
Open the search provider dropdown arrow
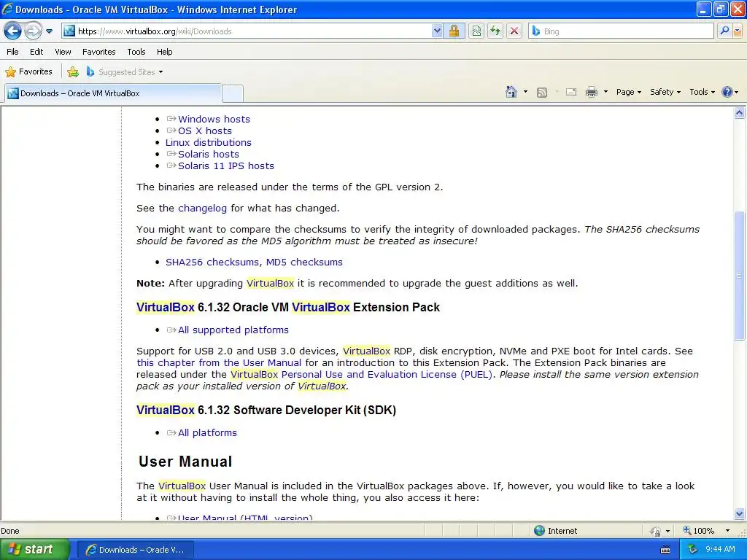pos(738,31)
